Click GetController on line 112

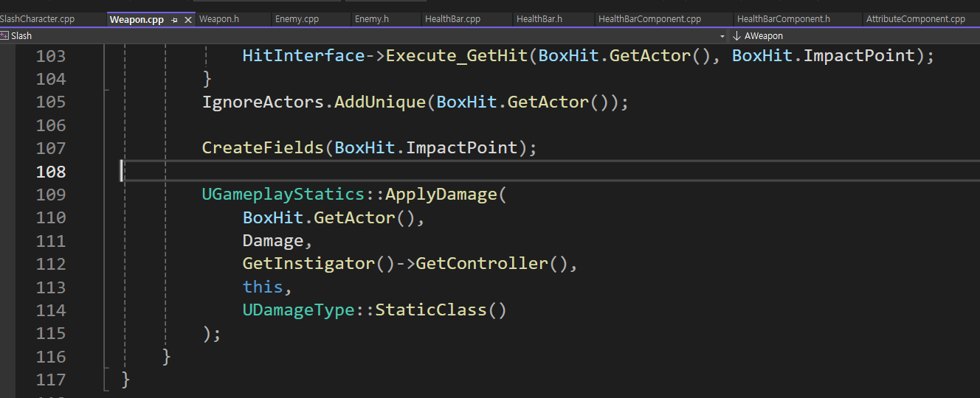pyautogui.click(x=483, y=264)
